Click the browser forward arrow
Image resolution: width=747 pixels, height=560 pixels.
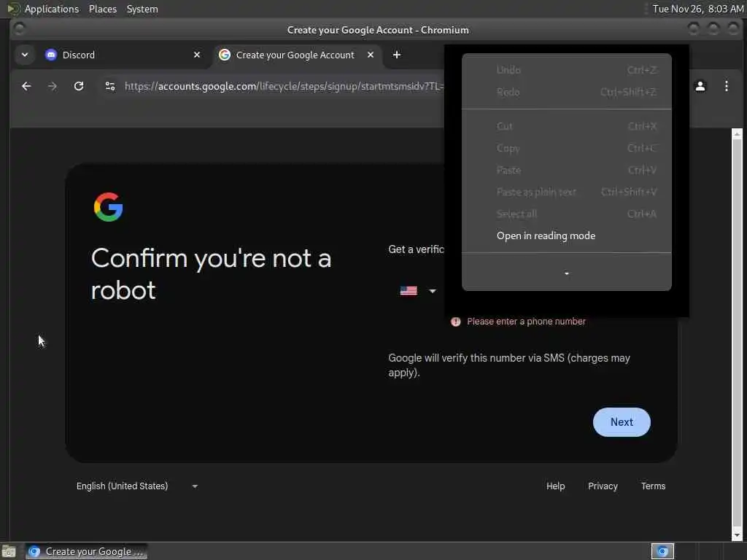pos(53,86)
